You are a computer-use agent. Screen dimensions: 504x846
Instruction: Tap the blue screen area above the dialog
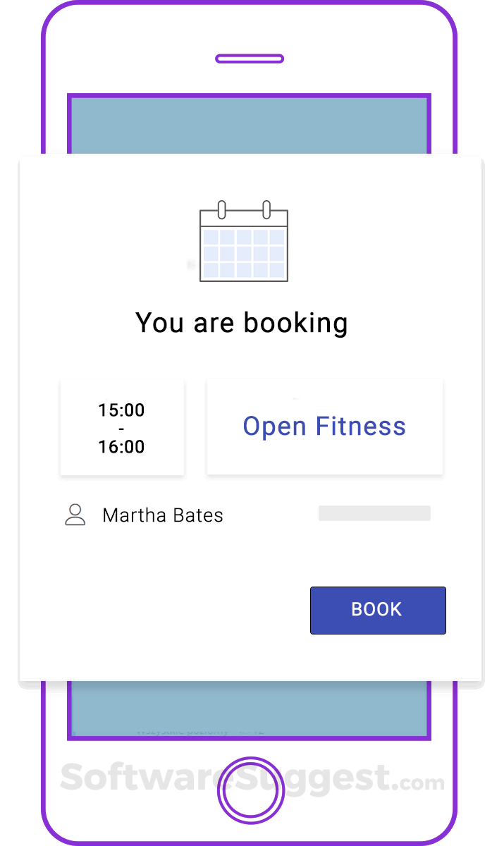250,125
